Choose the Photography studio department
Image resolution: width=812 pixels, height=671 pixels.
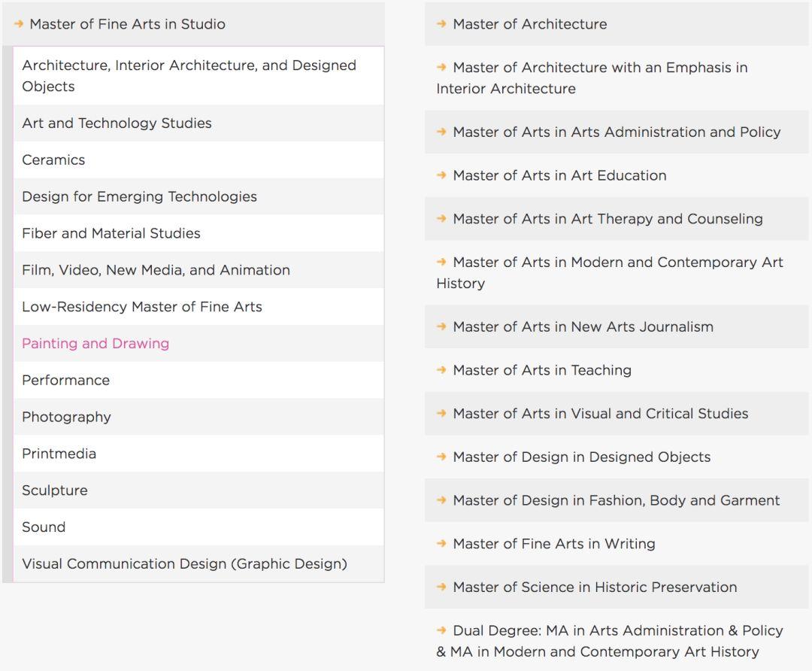(x=66, y=417)
